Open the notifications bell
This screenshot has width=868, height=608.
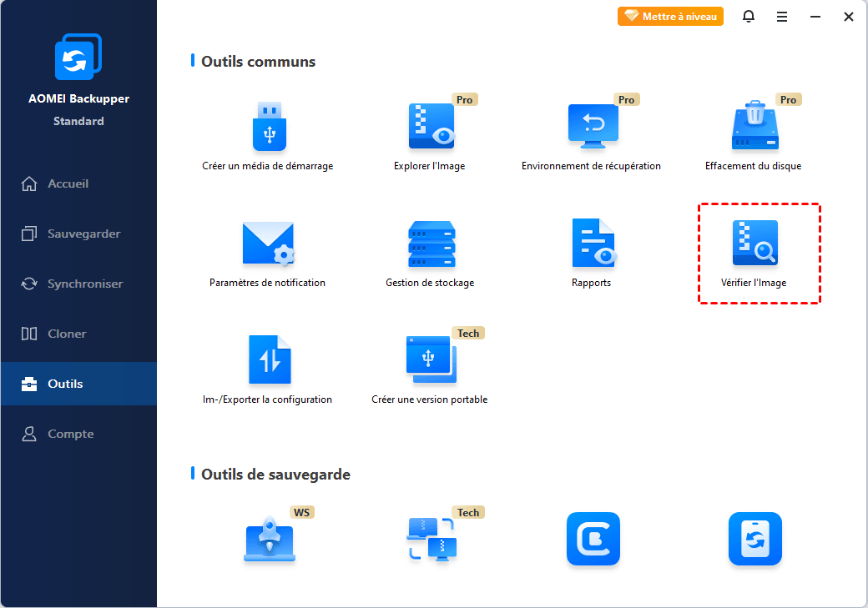tap(749, 17)
